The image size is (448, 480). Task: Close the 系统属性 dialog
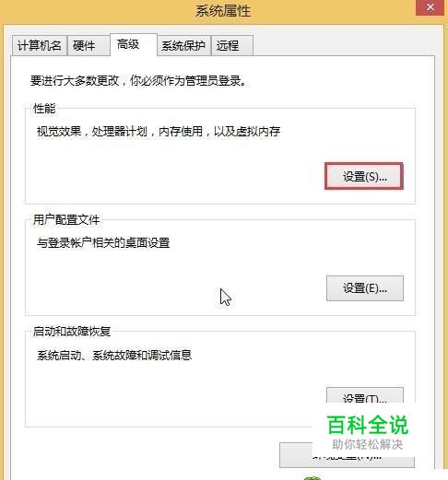point(430,7)
